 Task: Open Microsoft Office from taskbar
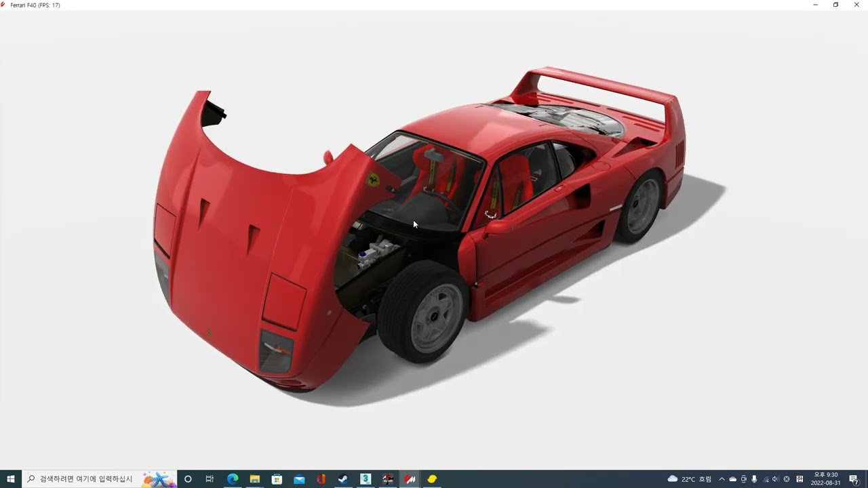click(x=321, y=479)
